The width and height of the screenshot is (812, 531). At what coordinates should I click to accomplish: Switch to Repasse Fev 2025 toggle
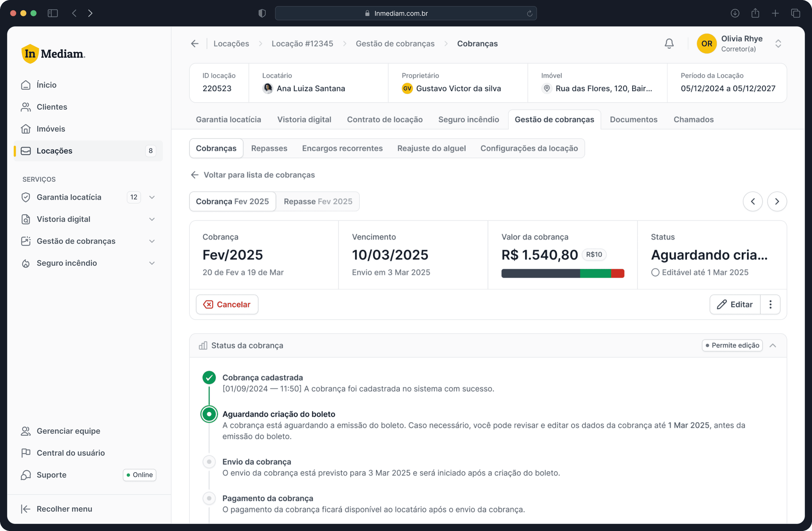click(x=318, y=201)
